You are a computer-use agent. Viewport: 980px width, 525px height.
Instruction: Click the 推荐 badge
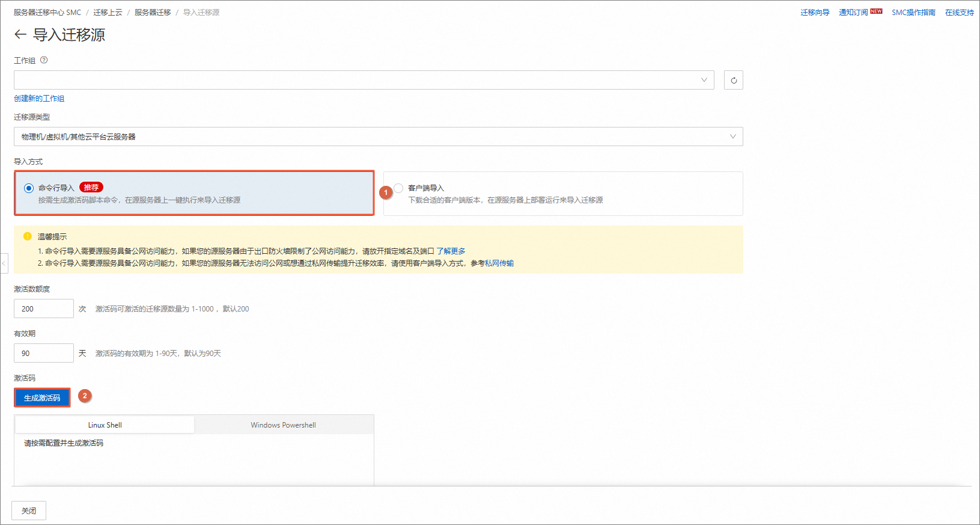(x=91, y=188)
